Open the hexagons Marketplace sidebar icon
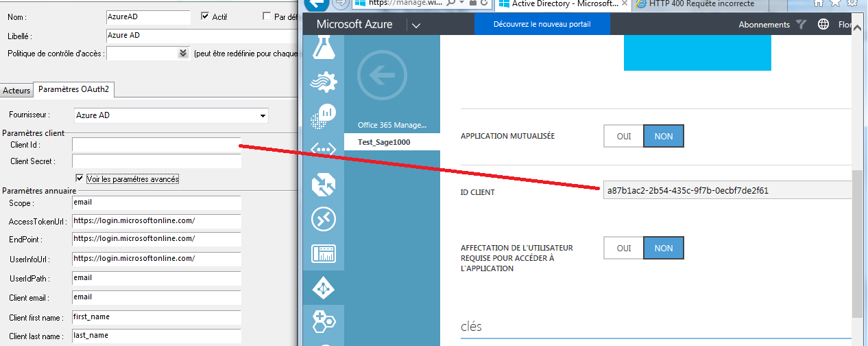Screen dimensions: 868x346 323,321
